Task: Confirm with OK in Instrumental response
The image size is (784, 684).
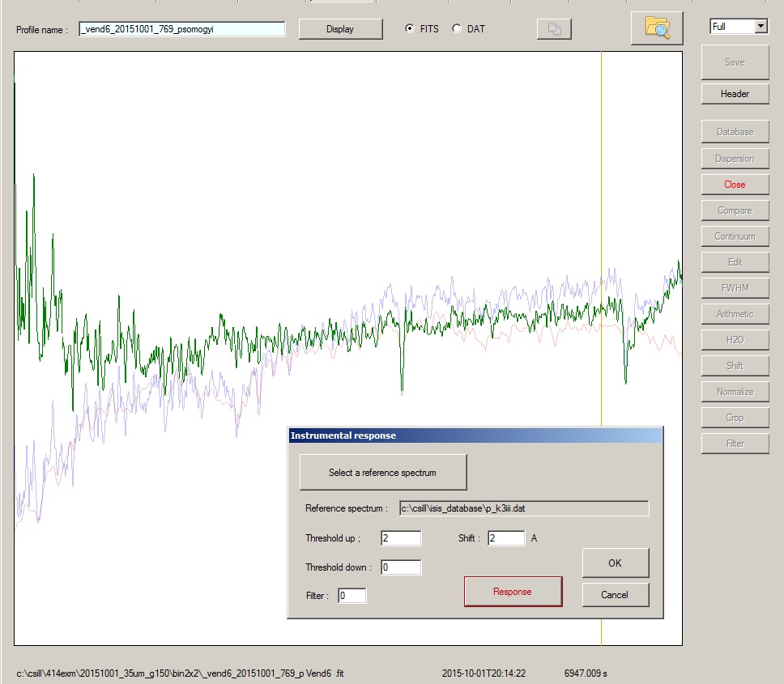Action: 616,563
